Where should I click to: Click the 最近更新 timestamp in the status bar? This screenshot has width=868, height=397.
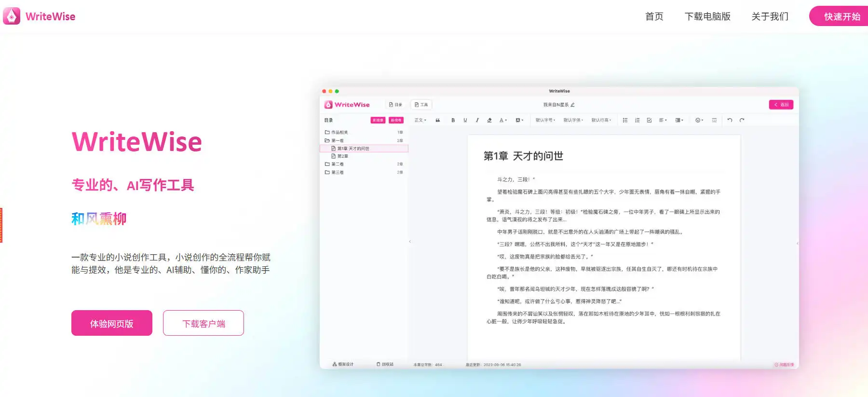click(493, 365)
